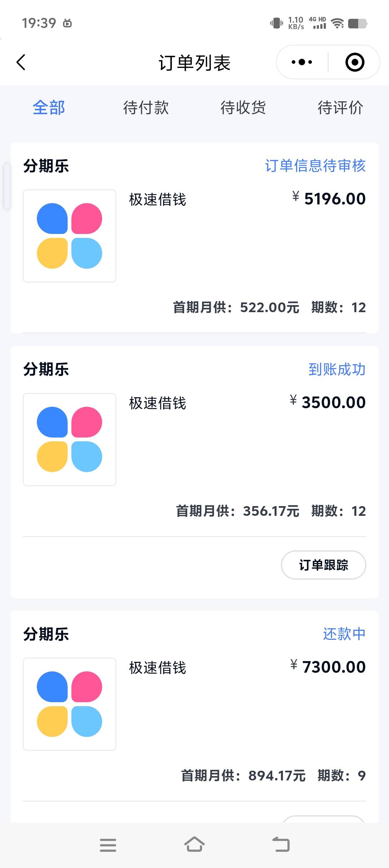This screenshot has height=868, width=389.
Task: Switch to 待付款 tab
Action: click(146, 108)
